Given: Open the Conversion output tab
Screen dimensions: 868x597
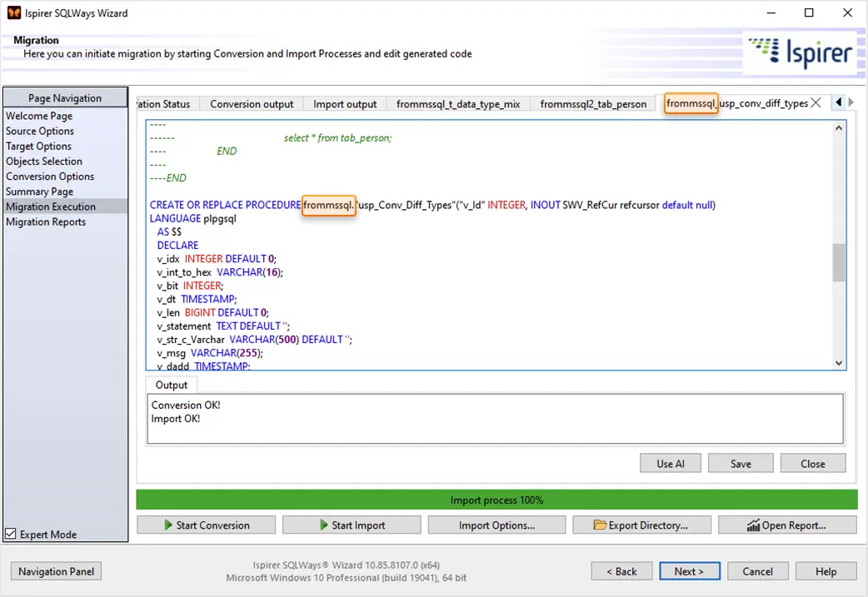Looking at the screenshot, I should [252, 104].
